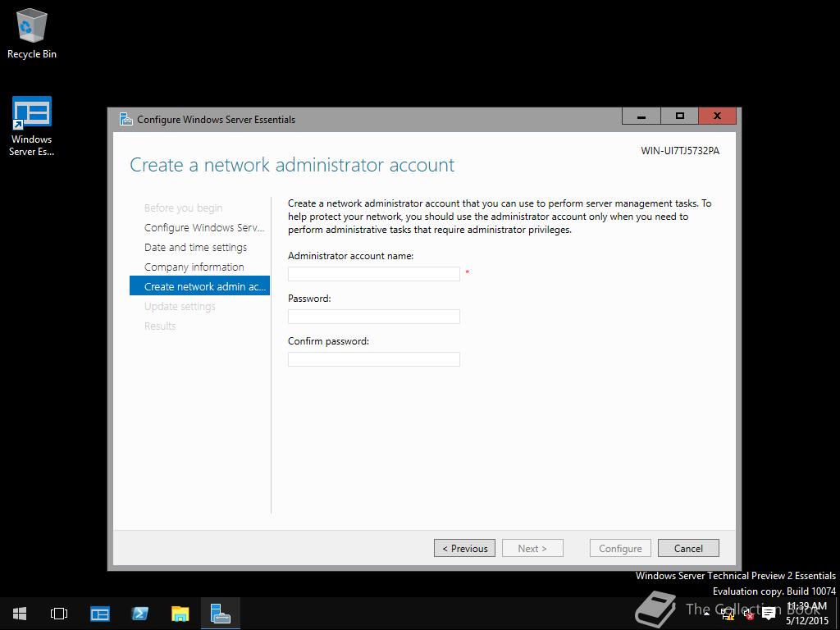Click the taskbar clock showing 11:39 AM
This screenshot has height=630, width=840.
[807, 614]
